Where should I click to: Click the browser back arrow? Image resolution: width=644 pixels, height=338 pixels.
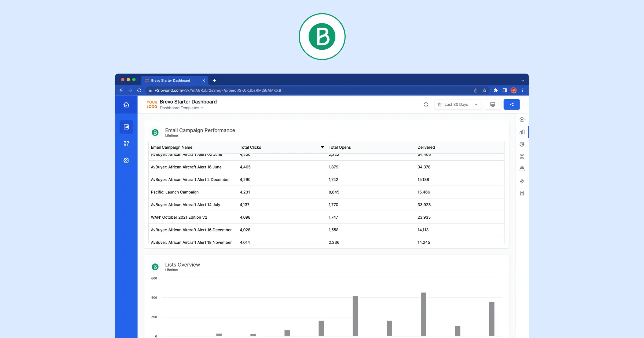[x=121, y=90]
